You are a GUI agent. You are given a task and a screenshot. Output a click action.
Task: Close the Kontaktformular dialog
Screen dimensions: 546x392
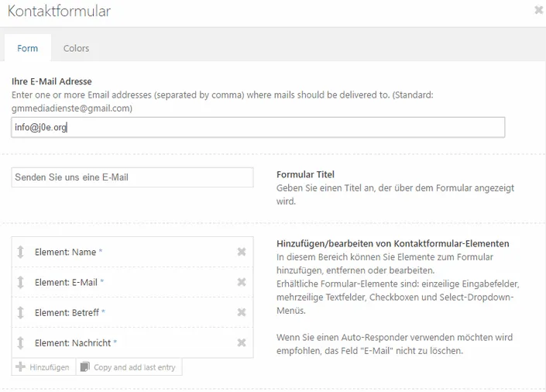[x=539, y=10]
